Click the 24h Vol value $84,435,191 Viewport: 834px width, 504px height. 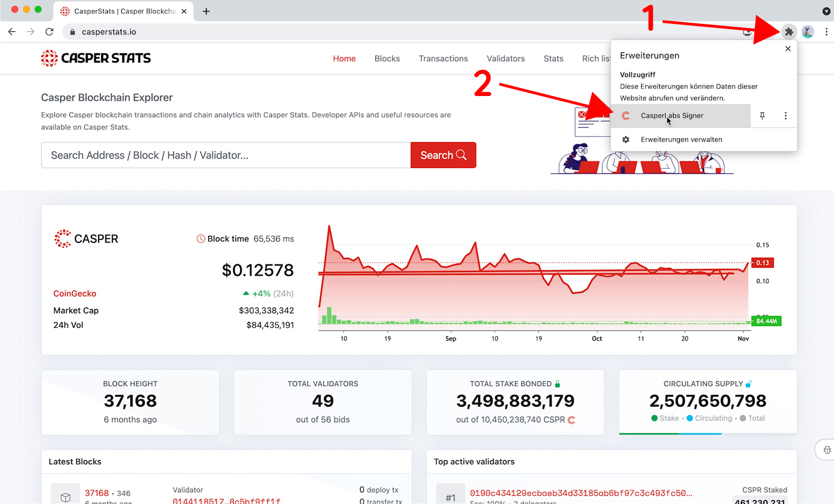(x=270, y=325)
